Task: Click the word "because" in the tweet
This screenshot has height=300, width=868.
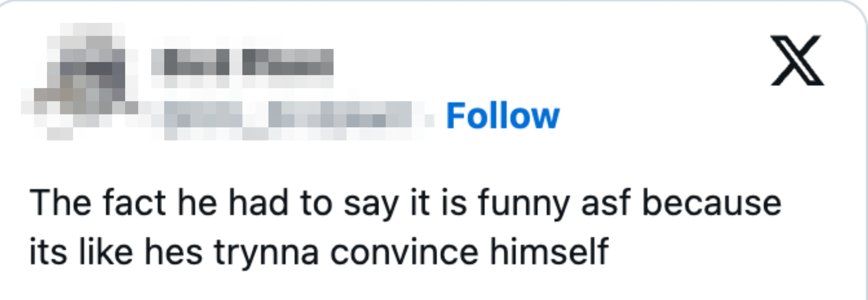Action: tap(711, 203)
